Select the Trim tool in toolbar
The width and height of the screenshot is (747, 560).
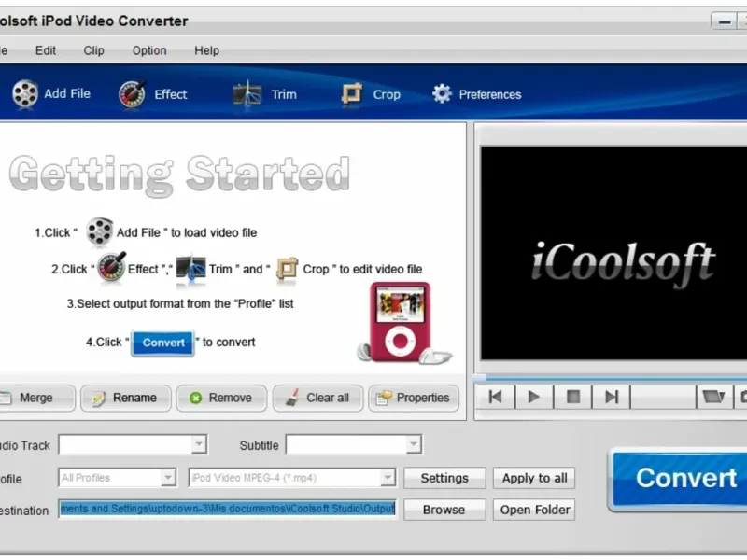point(265,94)
